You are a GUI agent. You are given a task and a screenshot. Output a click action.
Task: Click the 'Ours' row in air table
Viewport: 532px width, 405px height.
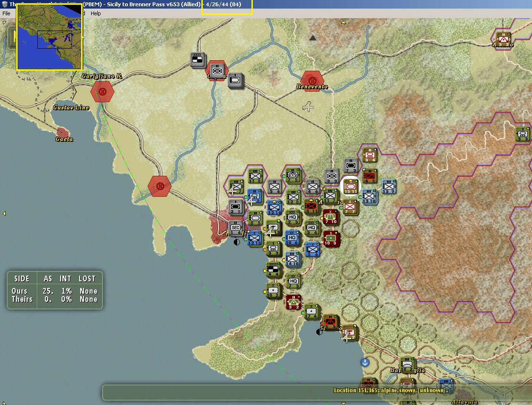coord(54,291)
